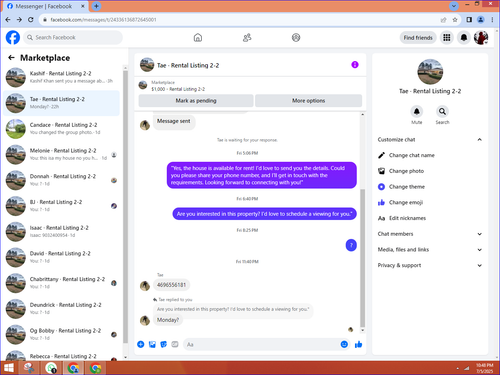Open conversation info purple icon in chat header
The height and width of the screenshot is (375, 500).
(x=355, y=65)
